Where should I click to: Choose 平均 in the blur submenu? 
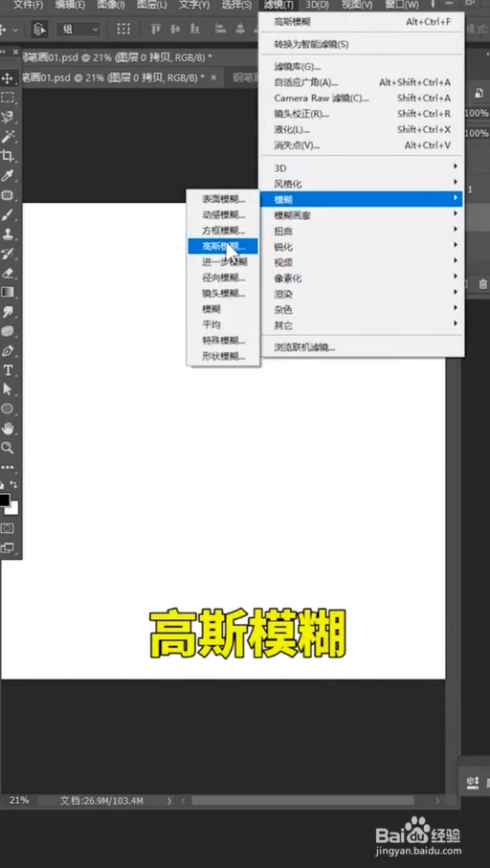(223, 325)
